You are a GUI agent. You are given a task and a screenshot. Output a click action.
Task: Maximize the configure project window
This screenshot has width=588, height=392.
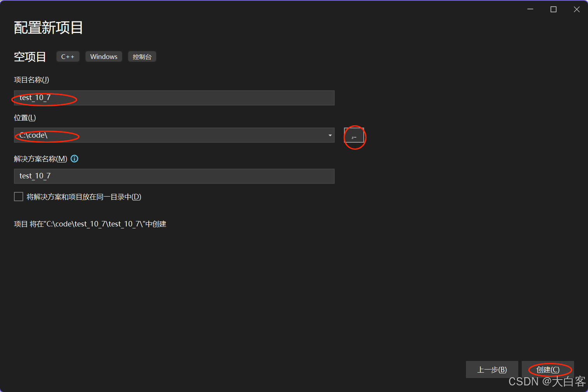(x=554, y=9)
